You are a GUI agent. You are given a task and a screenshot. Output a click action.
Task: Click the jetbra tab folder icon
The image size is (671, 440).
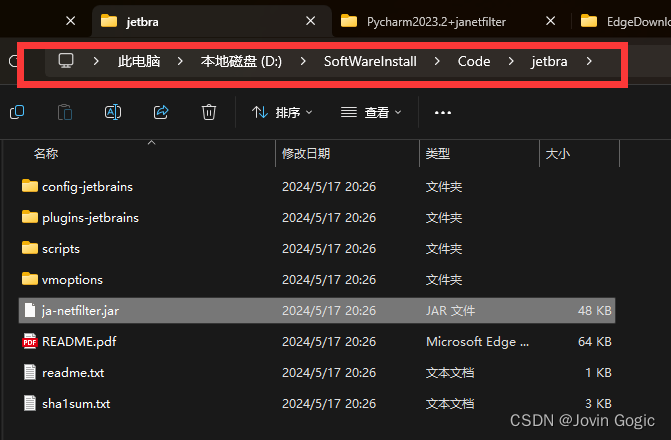[109, 21]
